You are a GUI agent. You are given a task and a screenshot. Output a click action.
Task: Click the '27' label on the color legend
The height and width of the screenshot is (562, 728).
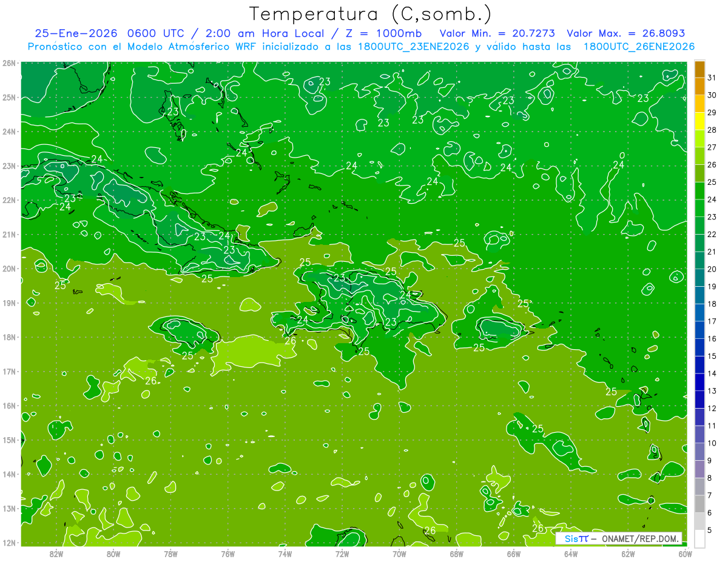pos(712,147)
